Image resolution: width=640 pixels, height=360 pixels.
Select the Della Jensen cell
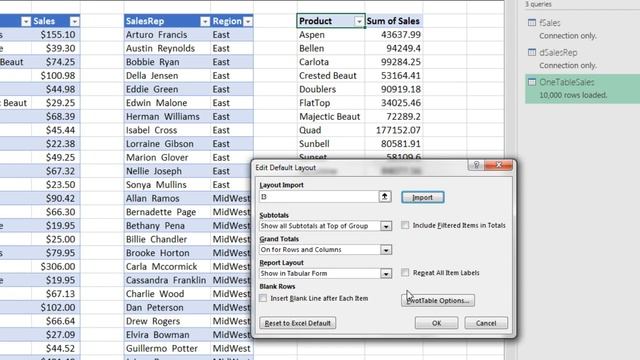167,76
